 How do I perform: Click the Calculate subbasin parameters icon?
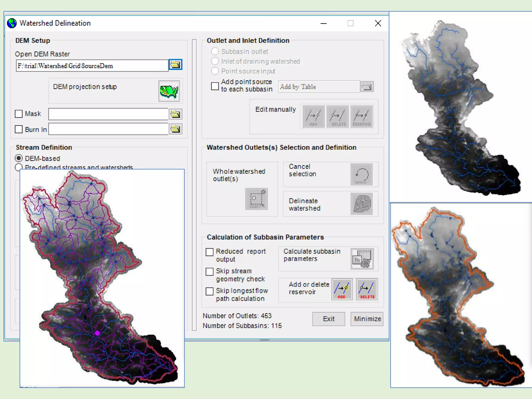coord(362,259)
